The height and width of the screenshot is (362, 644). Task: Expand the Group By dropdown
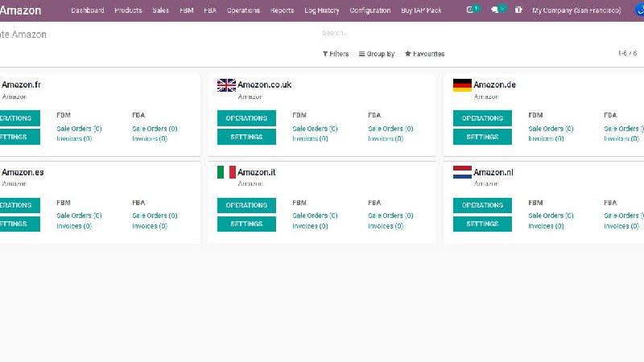coord(377,54)
